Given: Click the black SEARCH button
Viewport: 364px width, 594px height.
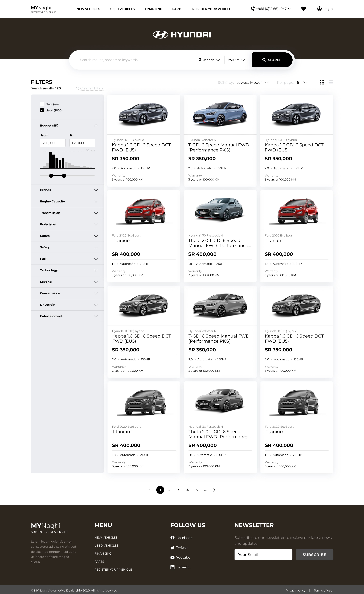Looking at the screenshot, I should [x=272, y=60].
